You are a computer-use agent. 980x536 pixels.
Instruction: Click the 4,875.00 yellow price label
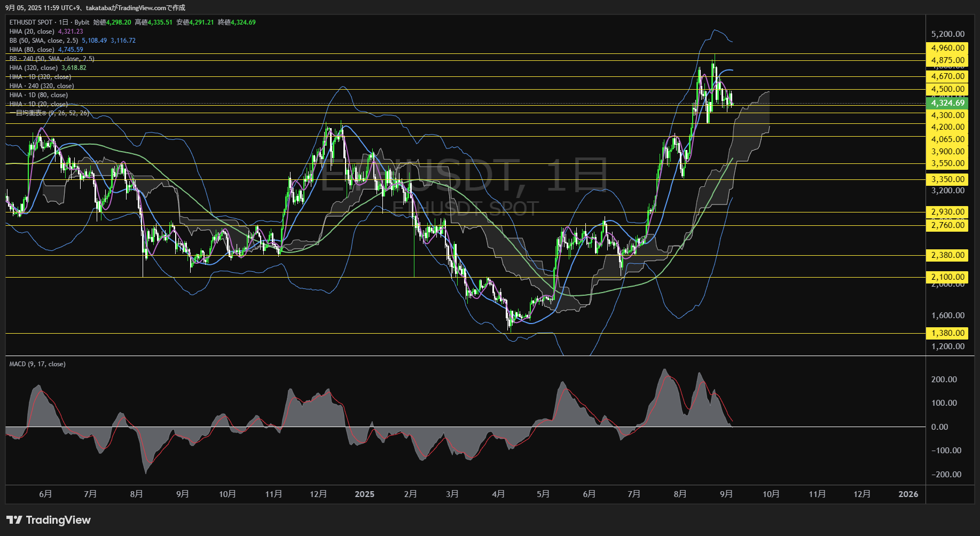click(948, 60)
